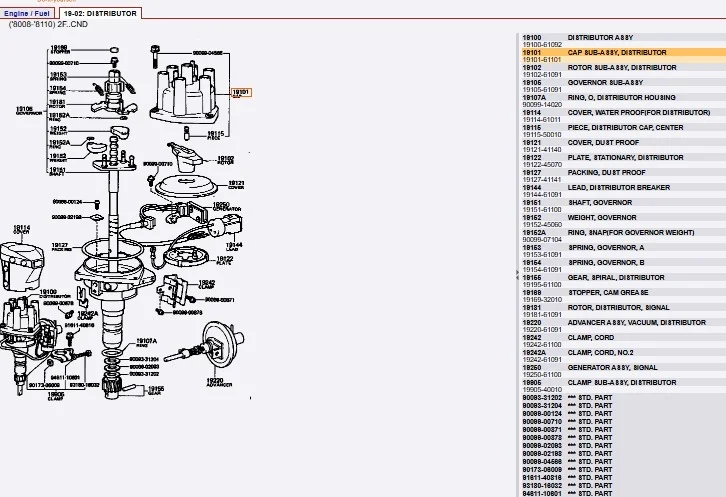This screenshot has width=726, height=497.
Task: Click the 19127 PACKING callout in the diagram
Action: pos(61,247)
